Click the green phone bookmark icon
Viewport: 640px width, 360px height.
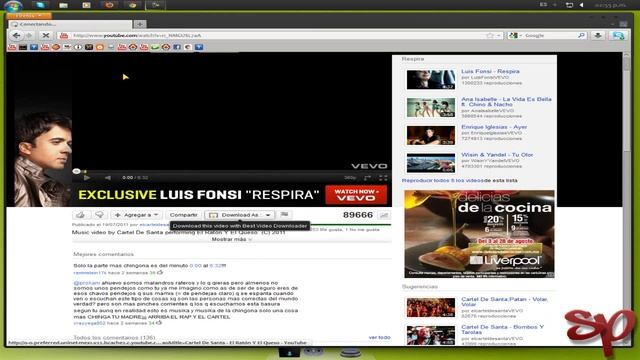click(x=155, y=47)
